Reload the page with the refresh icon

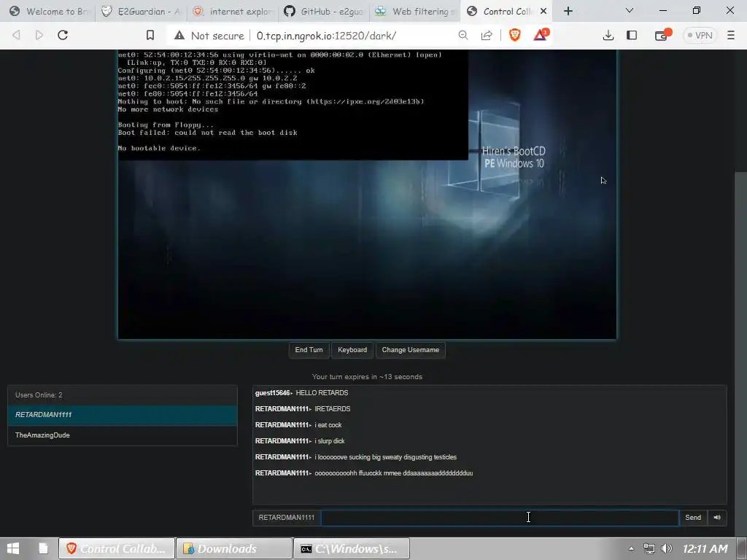click(63, 35)
